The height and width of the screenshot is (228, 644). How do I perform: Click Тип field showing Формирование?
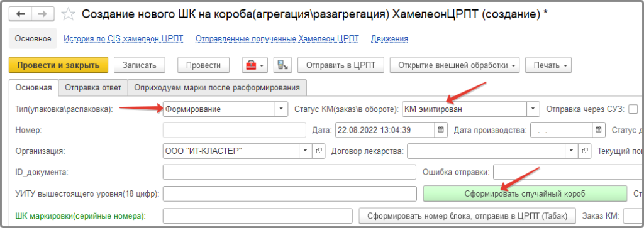(219, 109)
